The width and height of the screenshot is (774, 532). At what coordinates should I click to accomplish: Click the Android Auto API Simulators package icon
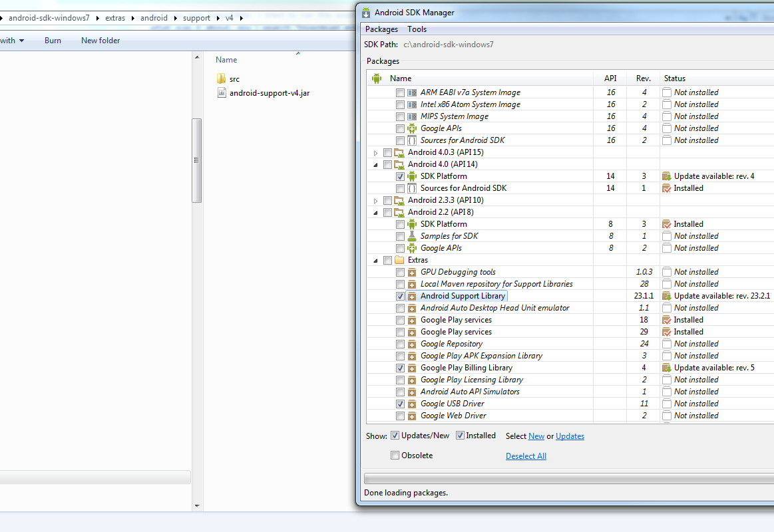412,392
